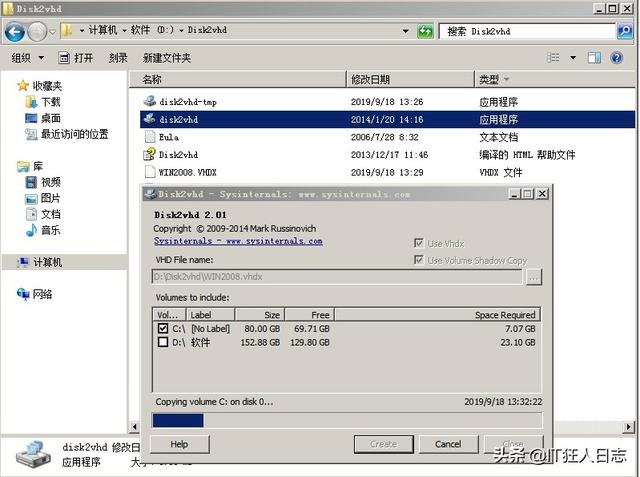Click the VHD File name field
Screen dimensions: 640x477
(x=337, y=277)
